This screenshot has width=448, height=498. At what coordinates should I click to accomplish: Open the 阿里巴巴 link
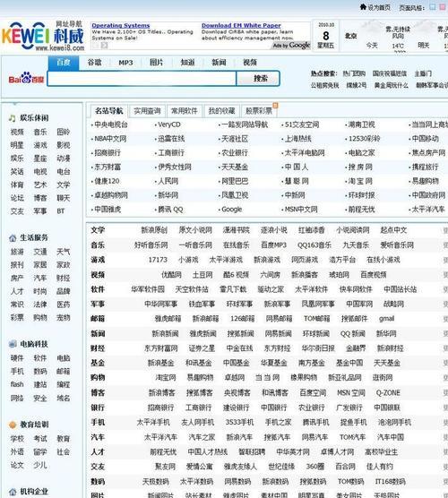tap(235, 181)
